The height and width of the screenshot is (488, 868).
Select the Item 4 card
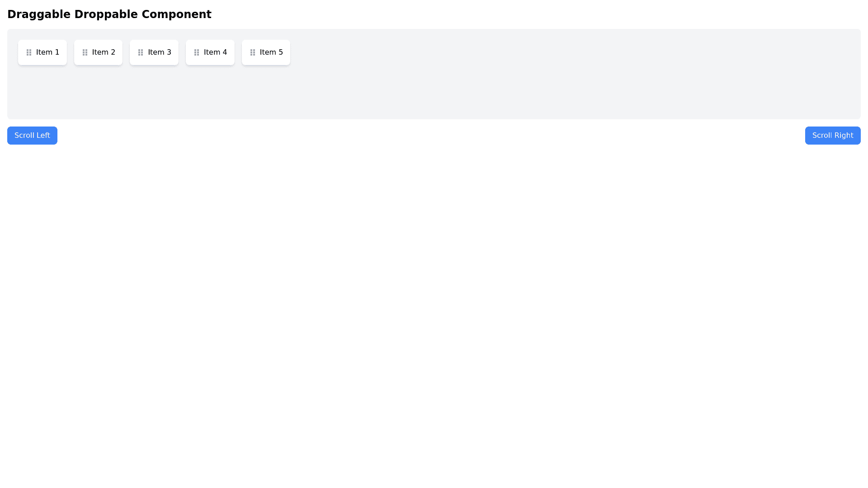point(210,52)
